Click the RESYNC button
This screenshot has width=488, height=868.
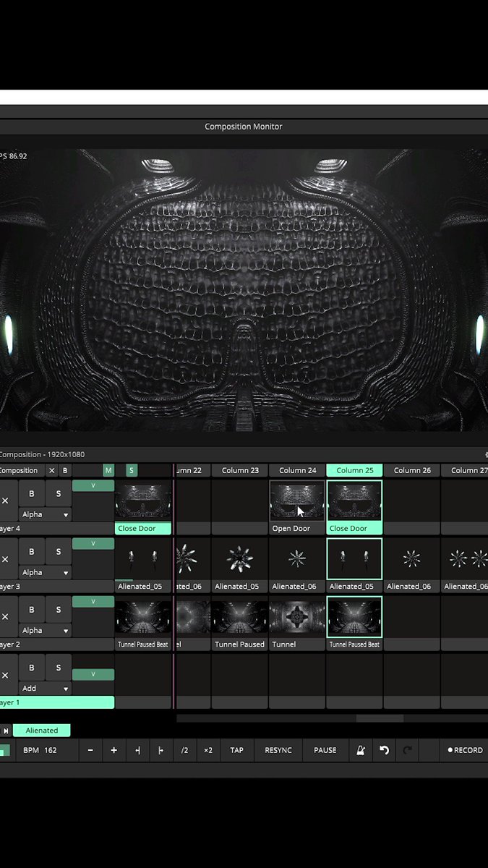click(278, 750)
